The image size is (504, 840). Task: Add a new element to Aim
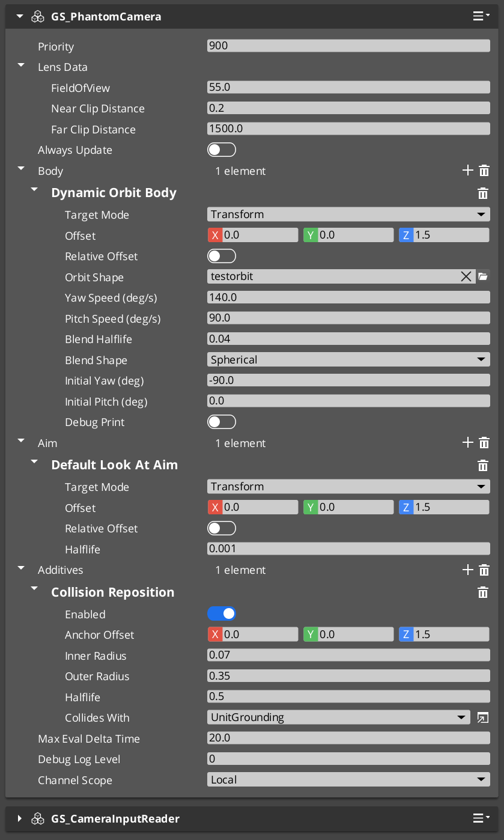point(468,443)
